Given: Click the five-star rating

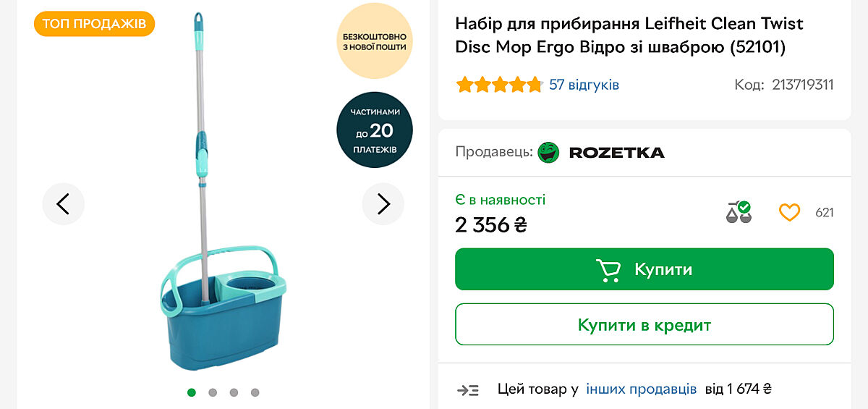Looking at the screenshot, I should pyautogui.click(x=499, y=85).
